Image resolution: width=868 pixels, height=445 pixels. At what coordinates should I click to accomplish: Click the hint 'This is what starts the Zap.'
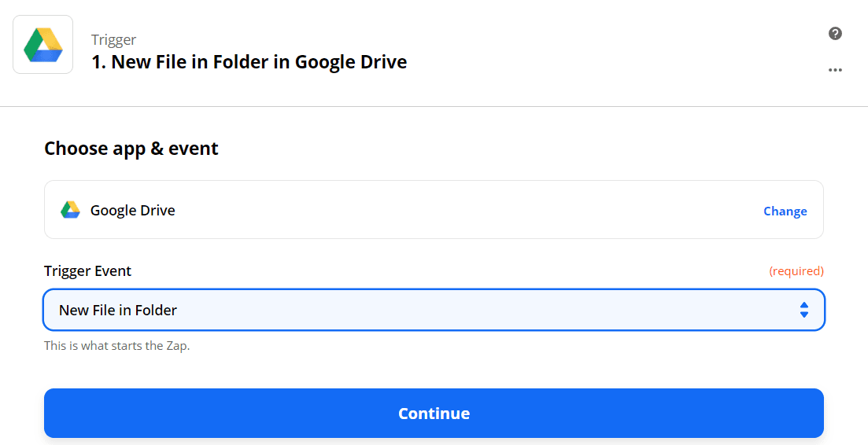tap(117, 345)
